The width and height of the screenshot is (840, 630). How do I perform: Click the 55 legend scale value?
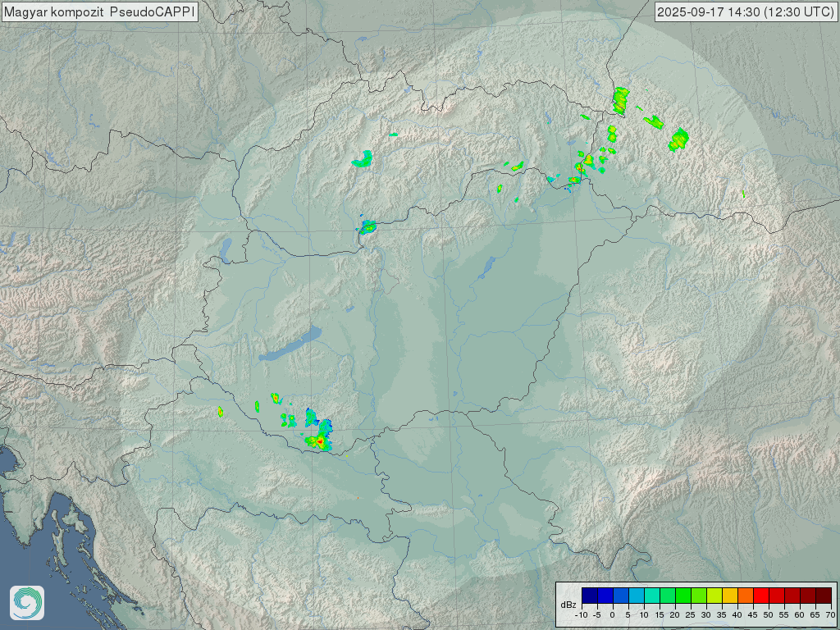coord(783,615)
